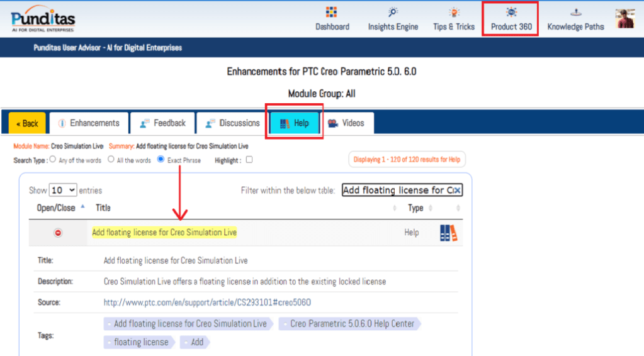644x356 pixels.
Task: Open the Dashboard icon in top navigation
Action: (332, 13)
